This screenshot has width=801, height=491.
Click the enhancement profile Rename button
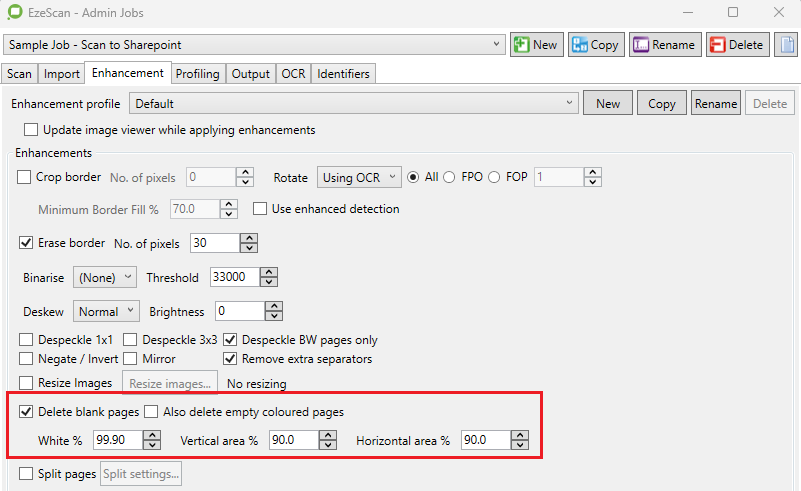pos(716,103)
